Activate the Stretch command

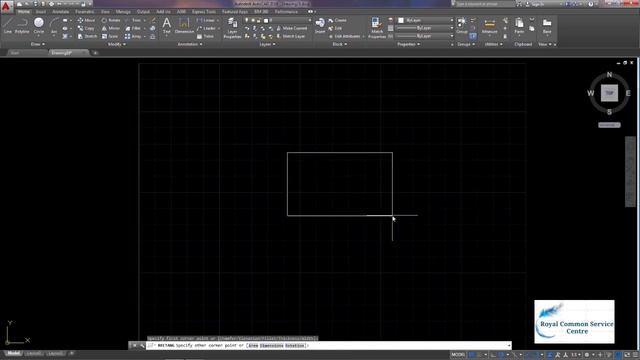coord(87,36)
